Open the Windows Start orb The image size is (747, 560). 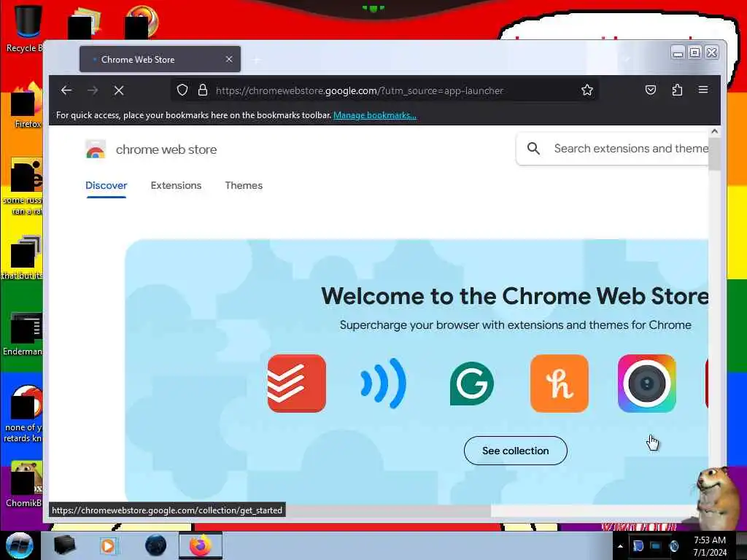(x=20, y=545)
